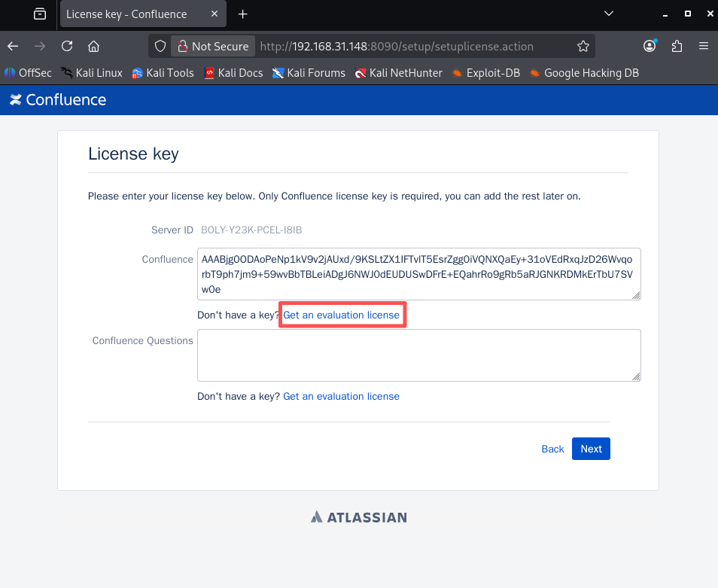
Task: Open the Firefox account icon
Action: click(649, 46)
